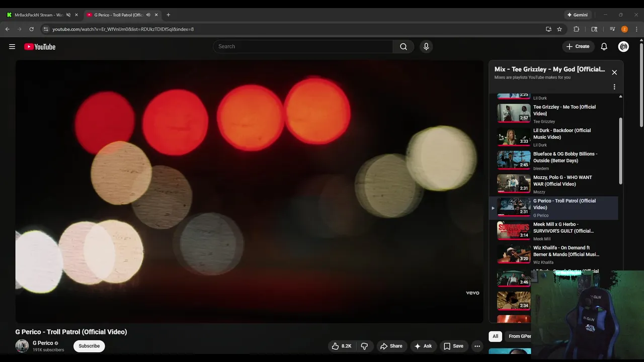Open the Mix playlist options menu
Screen dimensions: 644x362
click(x=614, y=87)
